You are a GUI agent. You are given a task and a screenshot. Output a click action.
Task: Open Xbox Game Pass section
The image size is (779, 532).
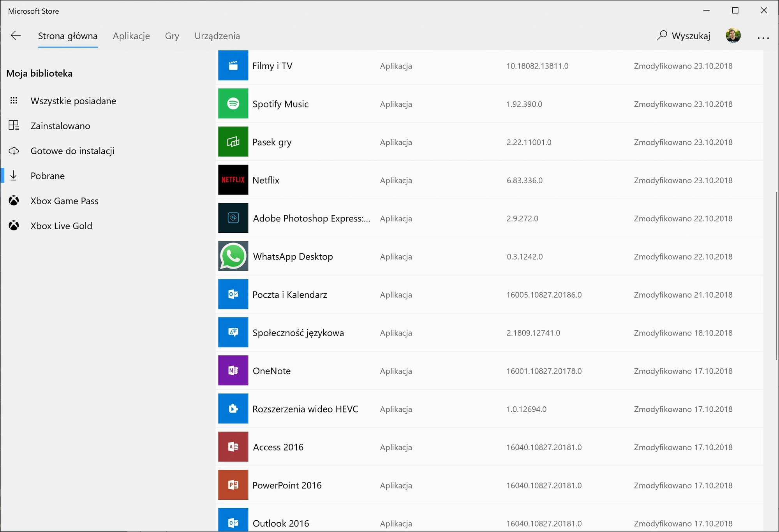(65, 201)
